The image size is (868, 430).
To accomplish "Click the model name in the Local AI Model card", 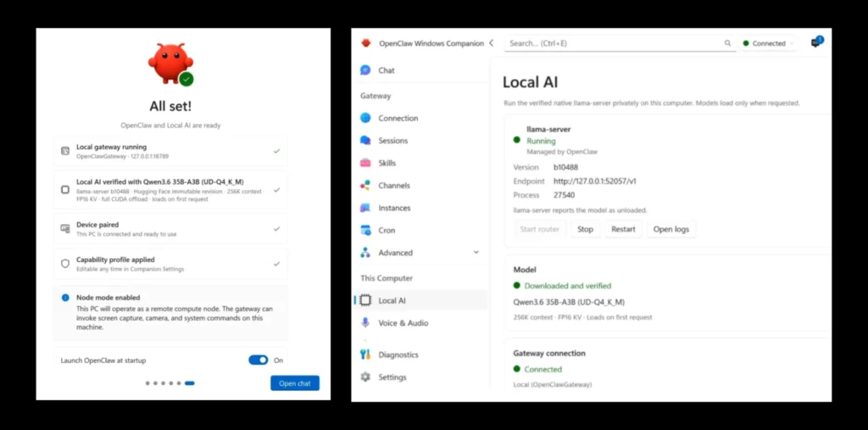I will click(569, 302).
